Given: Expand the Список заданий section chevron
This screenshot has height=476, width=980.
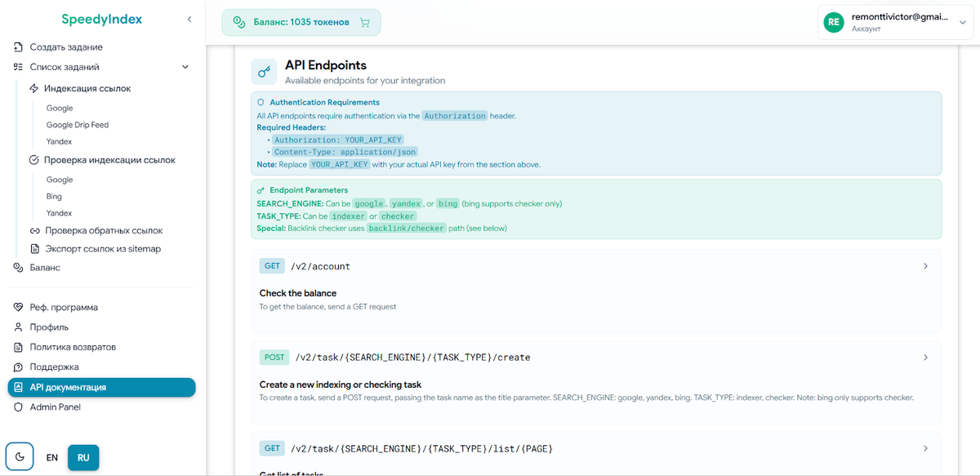Looking at the screenshot, I should click(x=185, y=67).
